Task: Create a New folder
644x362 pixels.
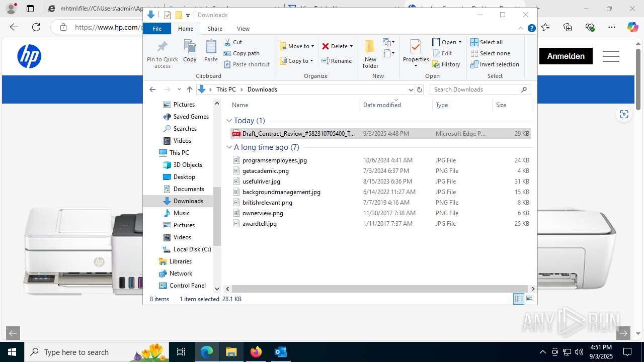Action: pyautogui.click(x=370, y=54)
